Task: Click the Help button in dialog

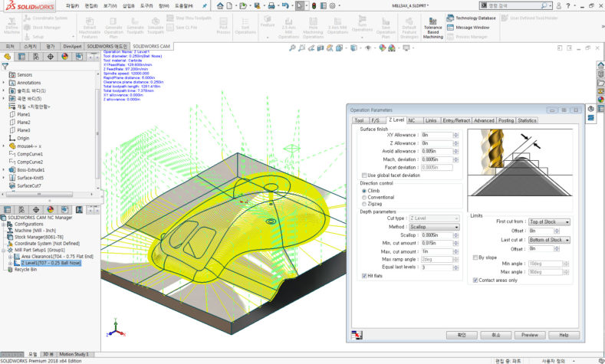Action: point(564,335)
